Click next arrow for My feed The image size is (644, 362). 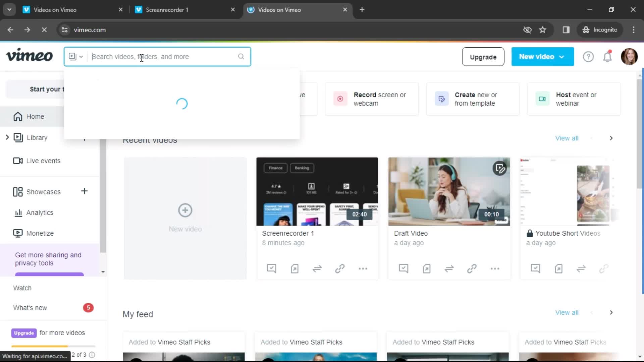point(611,312)
